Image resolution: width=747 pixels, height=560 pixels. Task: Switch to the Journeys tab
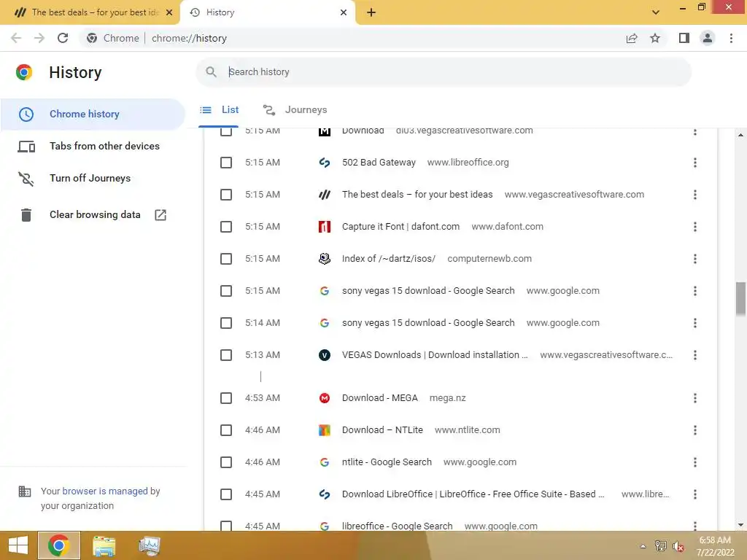(x=295, y=110)
